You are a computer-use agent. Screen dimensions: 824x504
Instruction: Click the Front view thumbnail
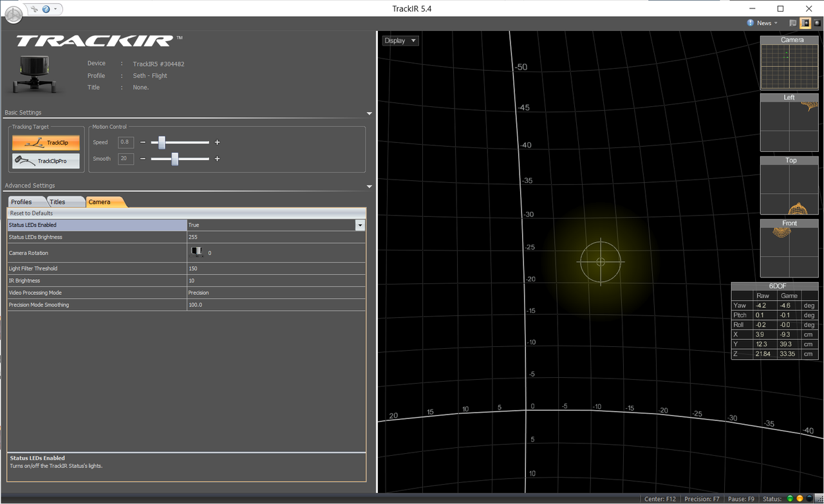pos(789,248)
